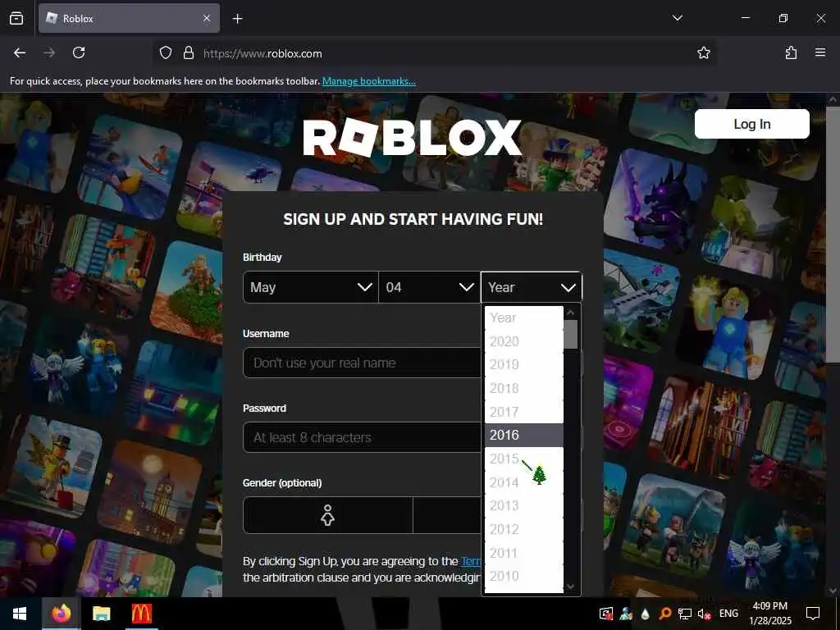Open the Terms of Use link

471,561
